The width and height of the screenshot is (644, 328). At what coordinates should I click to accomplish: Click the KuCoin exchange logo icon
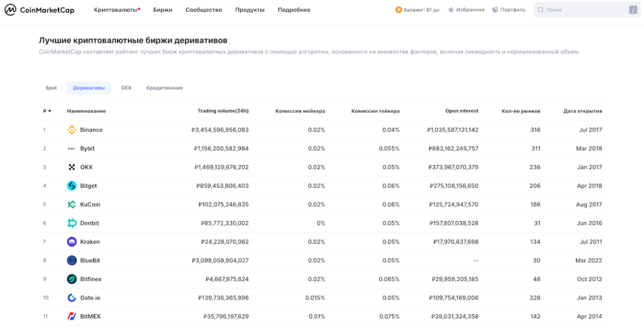click(x=72, y=205)
